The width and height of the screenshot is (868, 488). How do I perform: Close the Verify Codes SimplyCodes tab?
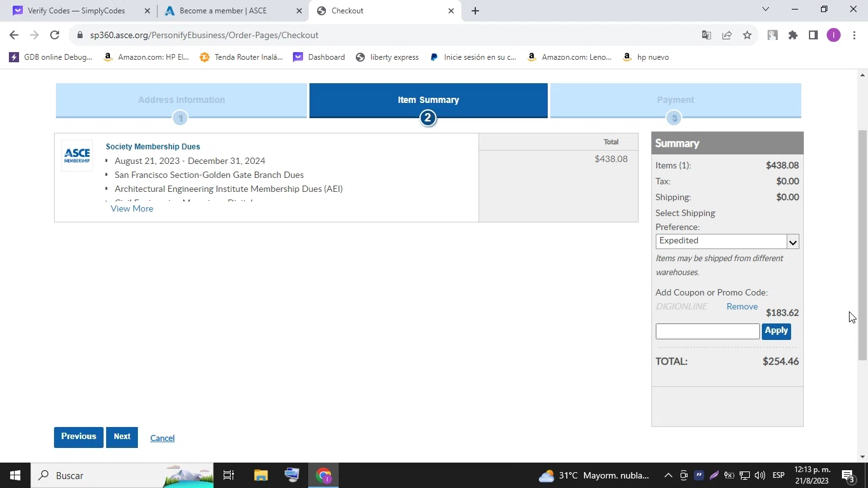click(147, 11)
